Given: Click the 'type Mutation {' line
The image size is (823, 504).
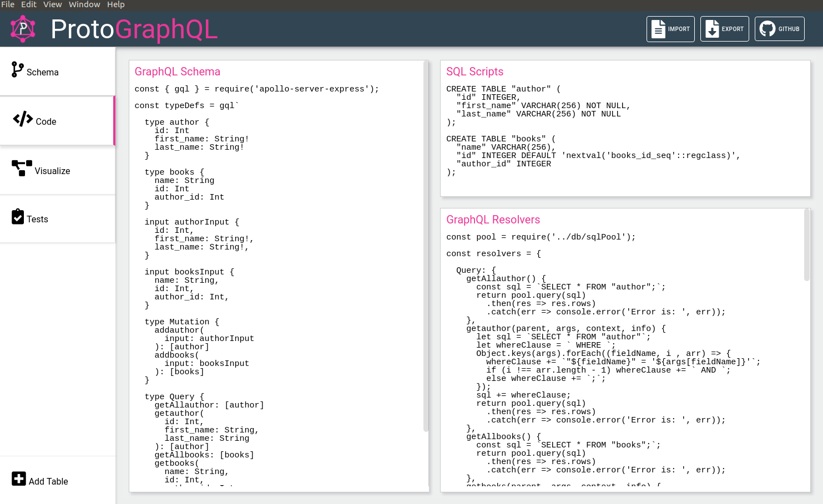Looking at the screenshot, I should [182, 322].
